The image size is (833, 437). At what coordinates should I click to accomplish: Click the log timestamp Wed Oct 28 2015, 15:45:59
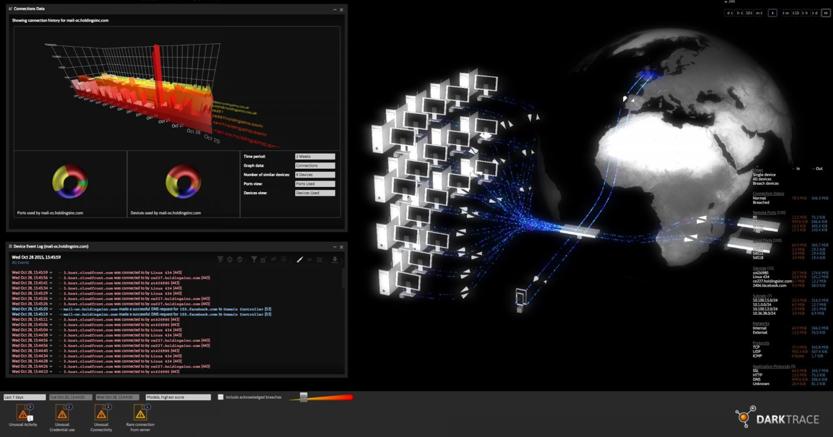click(x=36, y=257)
